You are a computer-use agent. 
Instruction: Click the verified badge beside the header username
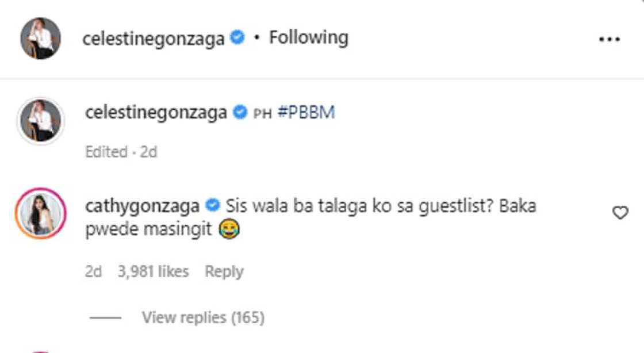[x=237, y=39]
